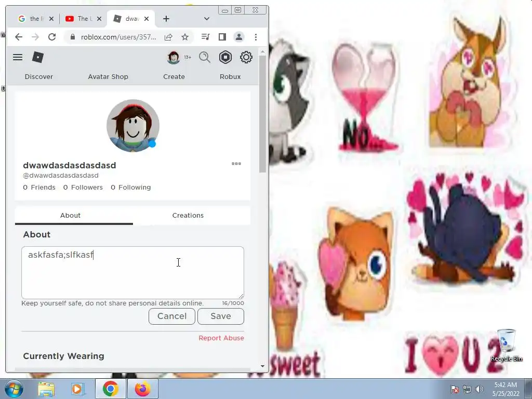Click the page scrollbar thumb

tap(262, 114)
